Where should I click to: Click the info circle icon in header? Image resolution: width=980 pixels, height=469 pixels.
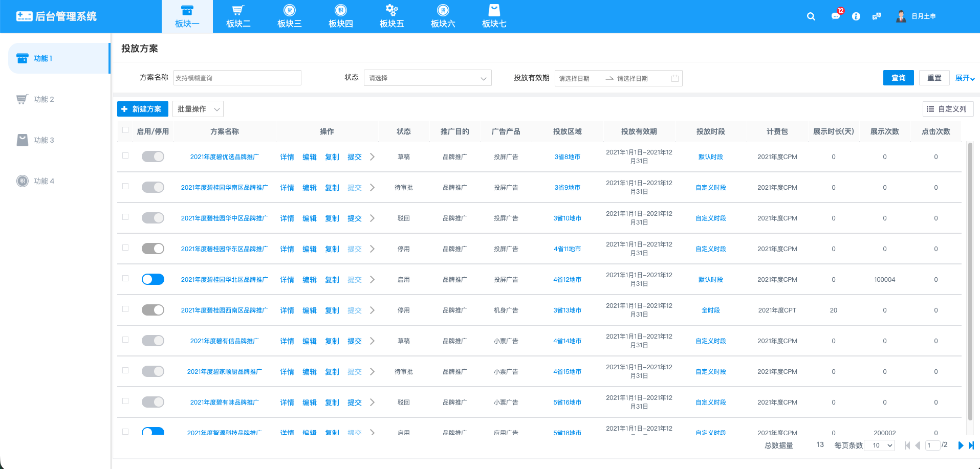856,16
